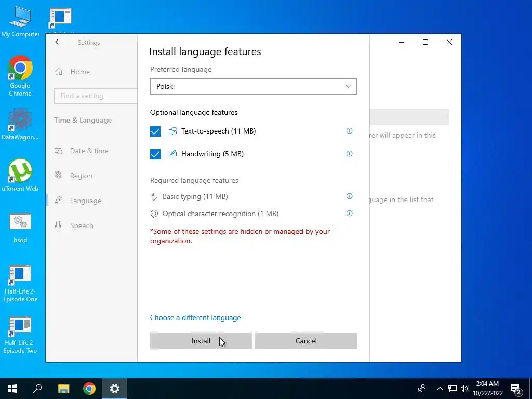
Task: Open the notification center icon
Action: (x=516, y=389)
